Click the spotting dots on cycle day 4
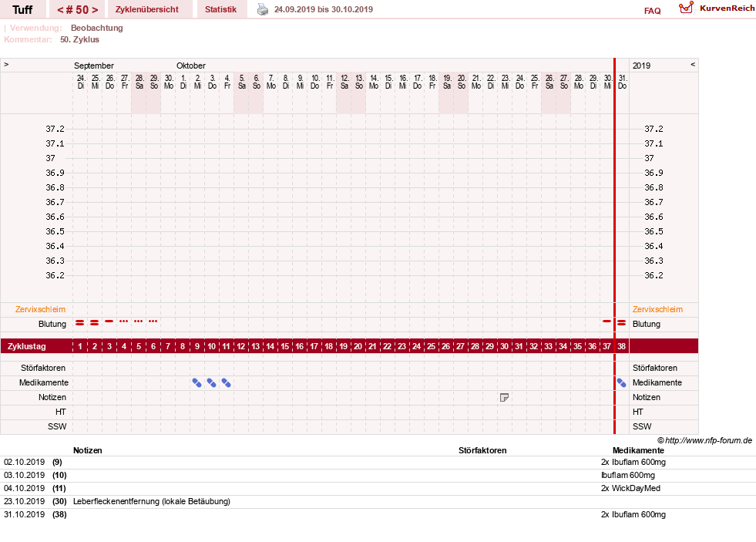756x542 pixels. [x=124, y=321]
